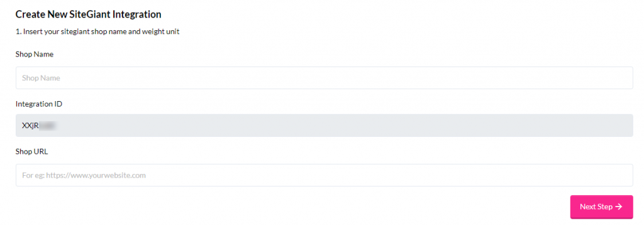Click the "1." step number
The height and width of the screenshot is (226, 644).
click(x=18, y=32)
